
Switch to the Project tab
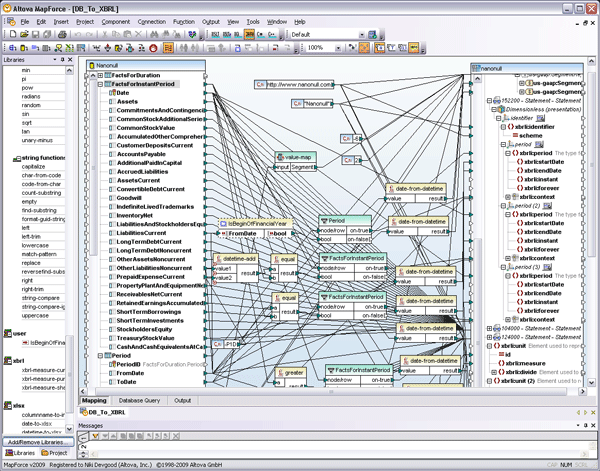tap(54, 453)
